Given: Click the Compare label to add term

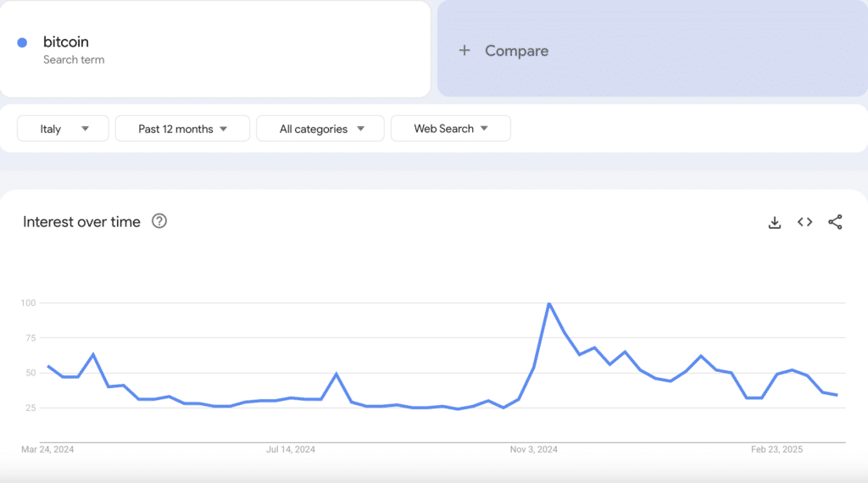Looking at the screenshot, I should point(516,51).
